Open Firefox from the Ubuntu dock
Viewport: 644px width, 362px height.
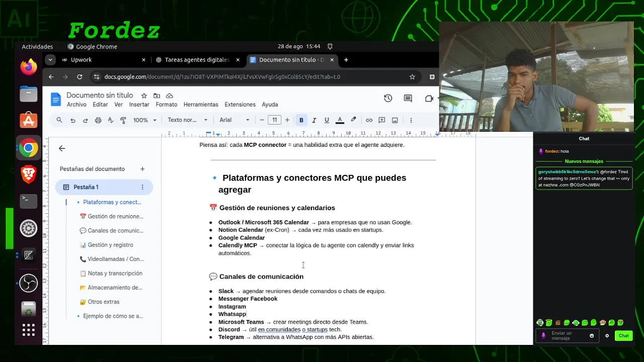(29, 67)
